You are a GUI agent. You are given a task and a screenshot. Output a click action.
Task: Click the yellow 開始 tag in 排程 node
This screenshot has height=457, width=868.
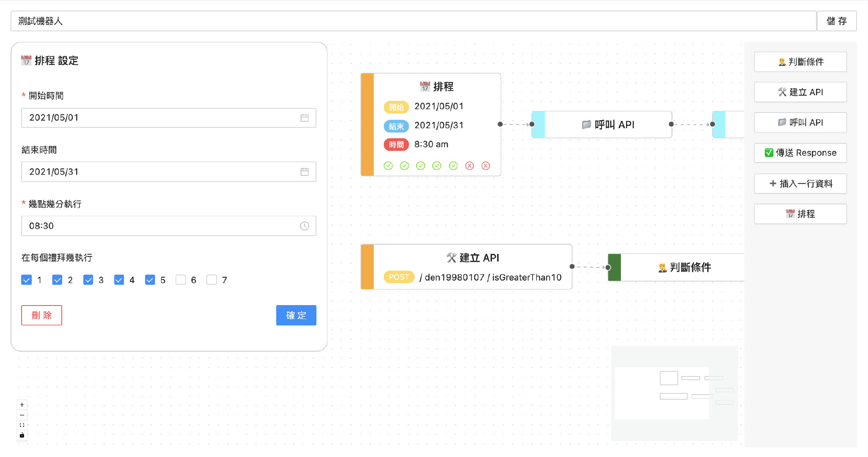(396, 107)
